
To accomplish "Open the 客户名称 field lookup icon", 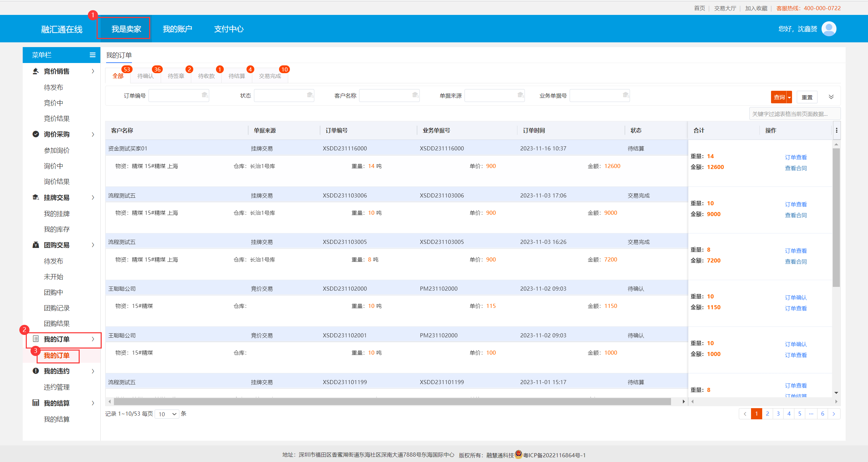I will (415, 95).
